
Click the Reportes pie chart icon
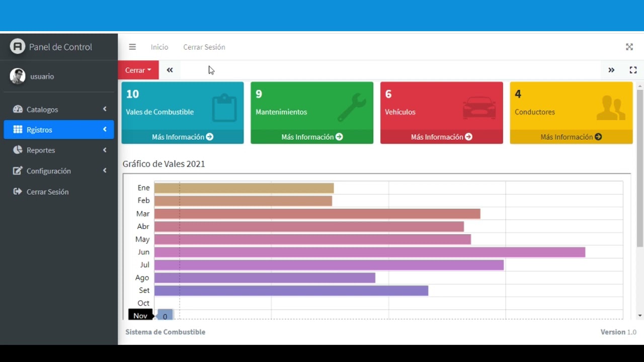tap(18, 150)
